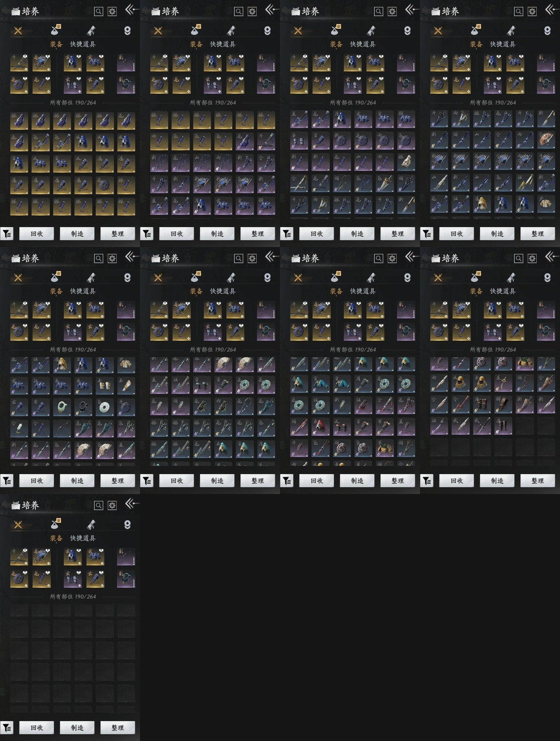Select crossed swords category in top-left panel
560x741 pixels.
18,31
